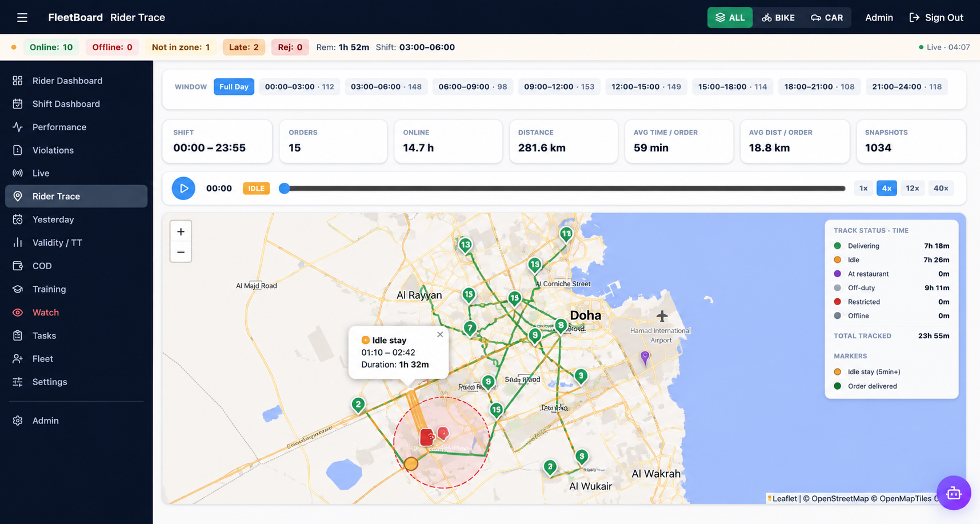Click the purple pin marker near the airport
The image size is (980, 524).
645,358
